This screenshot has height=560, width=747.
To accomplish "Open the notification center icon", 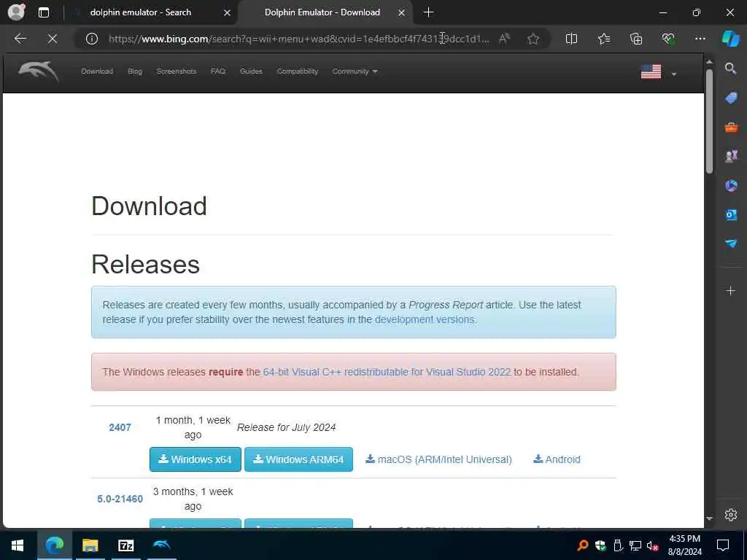I will (x=723, y=545).
